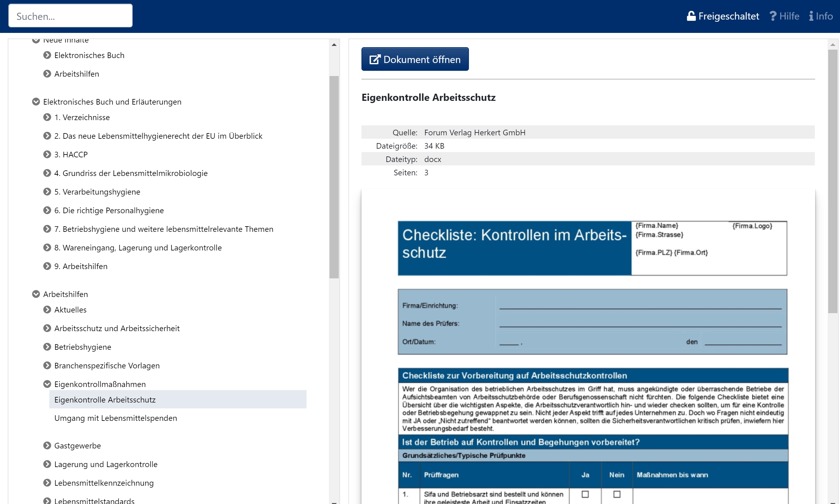Image resolution: width=840 pixels, height=504 pixels.
Task: Click arrow icon next to Aktuelles
Action: point(47,309)
